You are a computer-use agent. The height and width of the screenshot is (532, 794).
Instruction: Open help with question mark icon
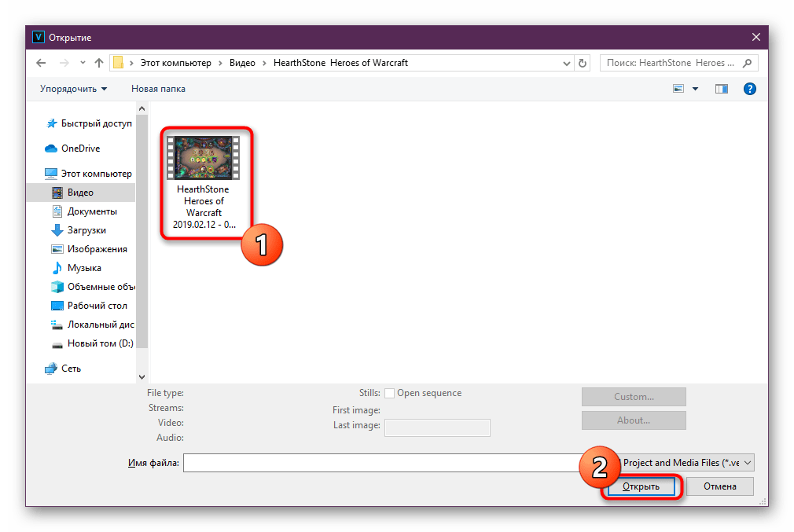(749, 89)
